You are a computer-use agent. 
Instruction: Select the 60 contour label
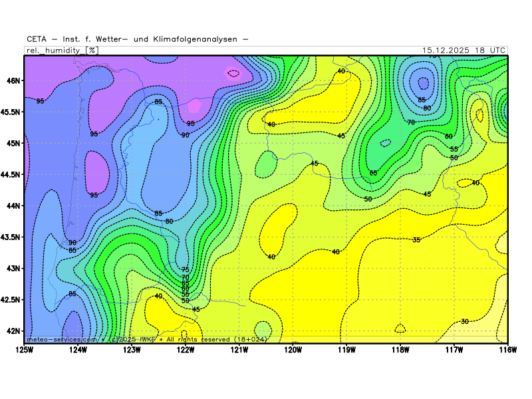(449, 136)
